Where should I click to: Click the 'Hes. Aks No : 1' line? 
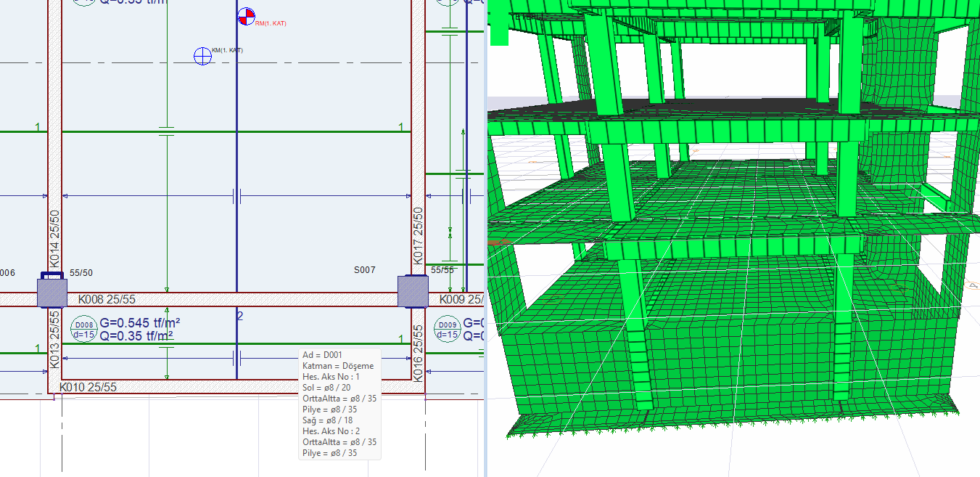[x=331, y=377]
